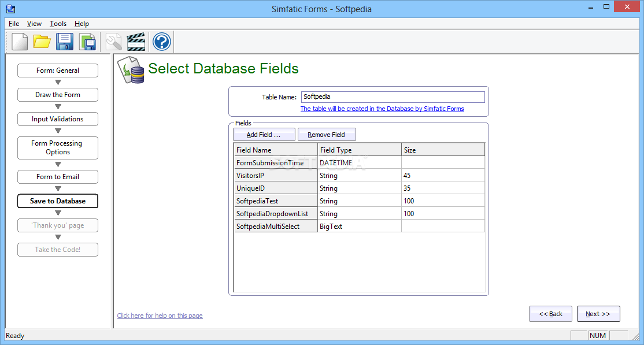Open the help on this page link
Viewport: 644px width, 345px height.
160,316
